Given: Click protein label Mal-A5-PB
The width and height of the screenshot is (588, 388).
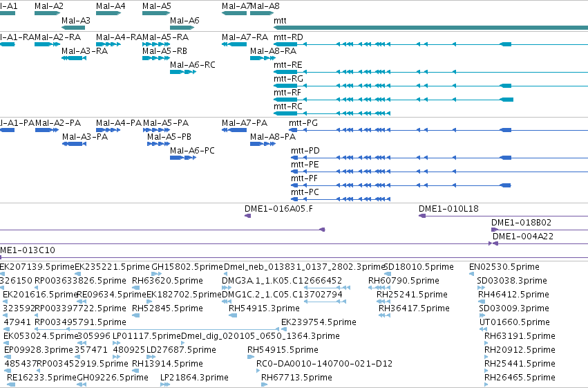Looking at the screenshot, I should pos(169,137).
